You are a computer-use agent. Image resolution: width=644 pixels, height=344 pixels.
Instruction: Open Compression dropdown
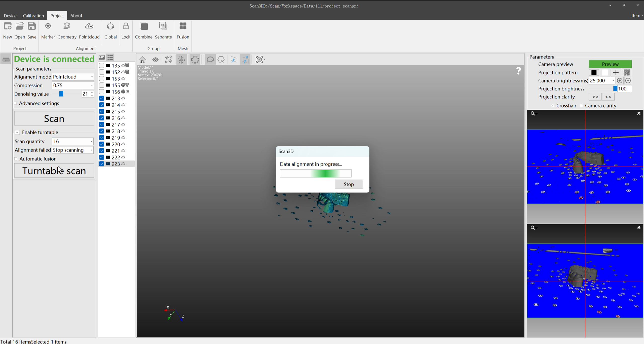point(73,85)
